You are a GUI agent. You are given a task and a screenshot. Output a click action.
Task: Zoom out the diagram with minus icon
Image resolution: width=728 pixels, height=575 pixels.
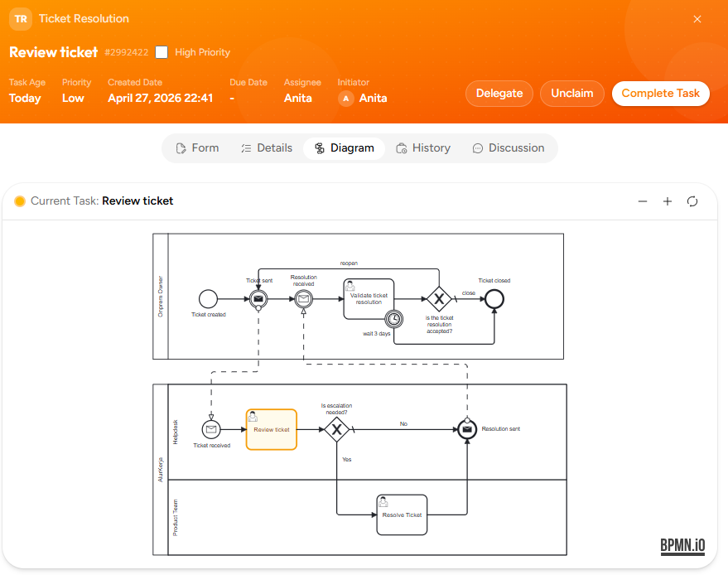point(643,201)
